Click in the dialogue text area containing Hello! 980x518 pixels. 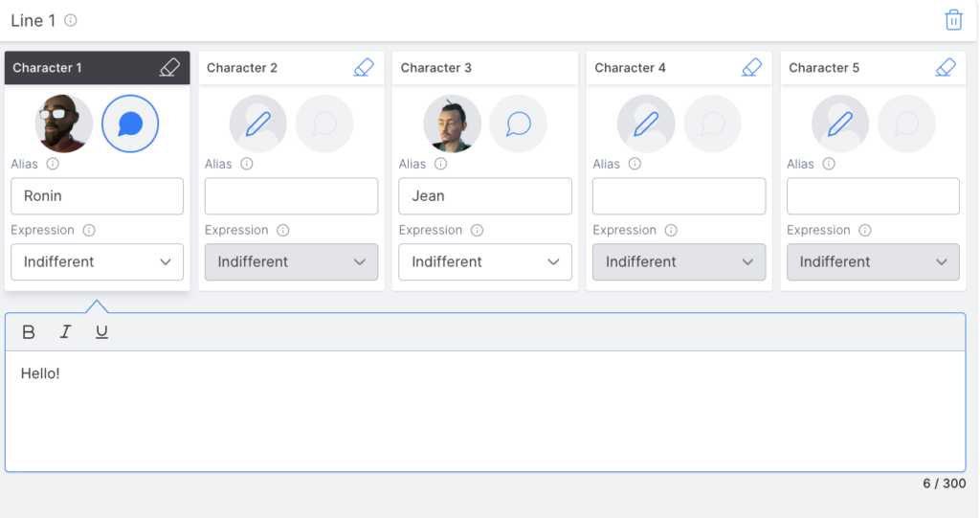pos(484,410)
